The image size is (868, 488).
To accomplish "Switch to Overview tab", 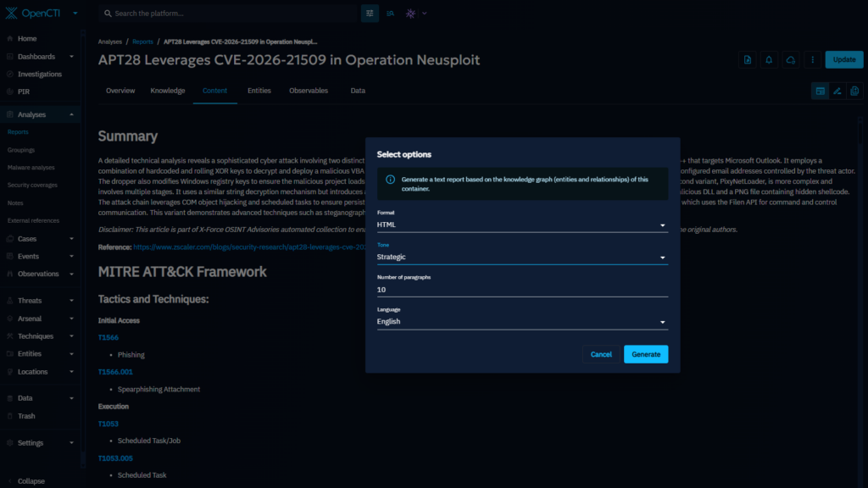I will point(120,91).
